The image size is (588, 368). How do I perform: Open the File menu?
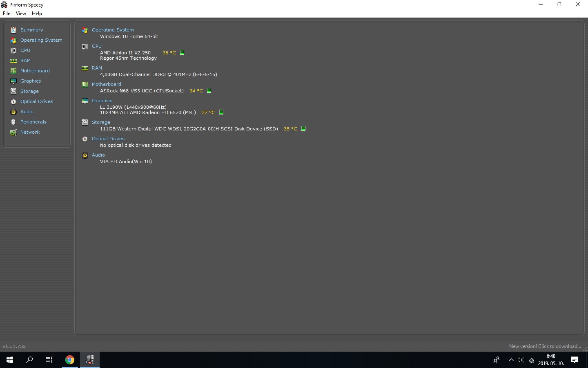7,13
